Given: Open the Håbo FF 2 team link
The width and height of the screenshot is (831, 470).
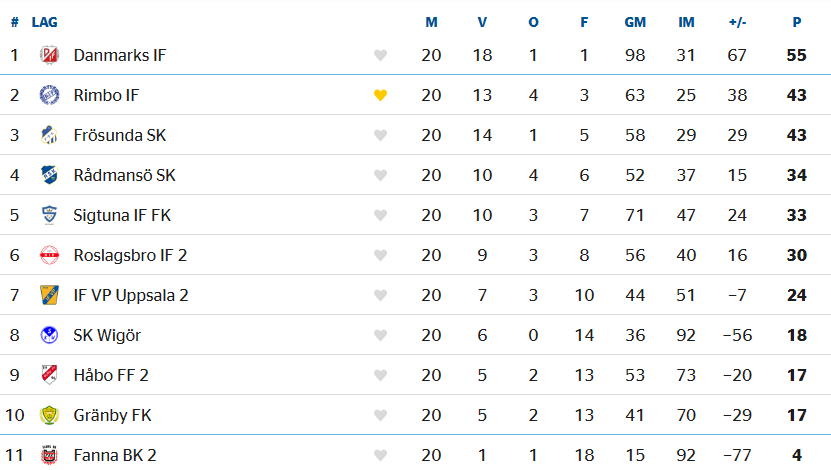Looking at the screenshot, I should 111,375.
